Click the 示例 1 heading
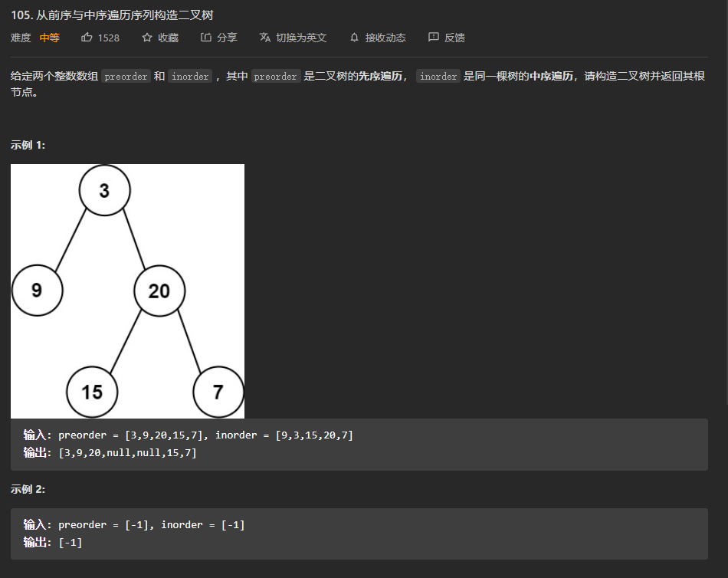728x578 pixels. pos(28,145)
